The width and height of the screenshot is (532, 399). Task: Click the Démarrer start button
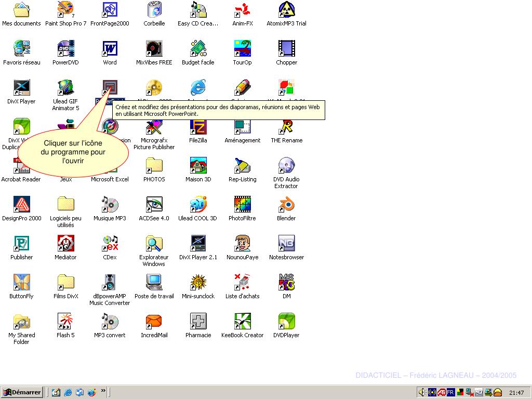(x=22, y=392)
